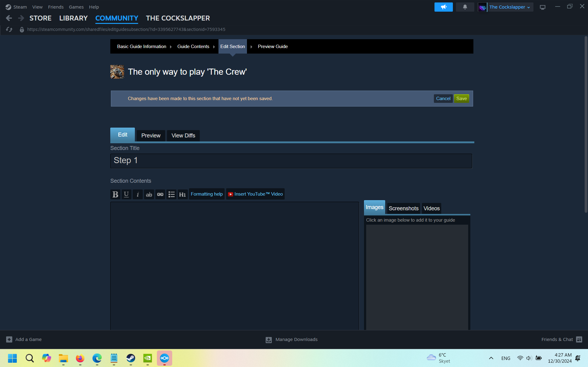
Task: Switch to the View Diffs tab
Action: click(x=183, y=136)
